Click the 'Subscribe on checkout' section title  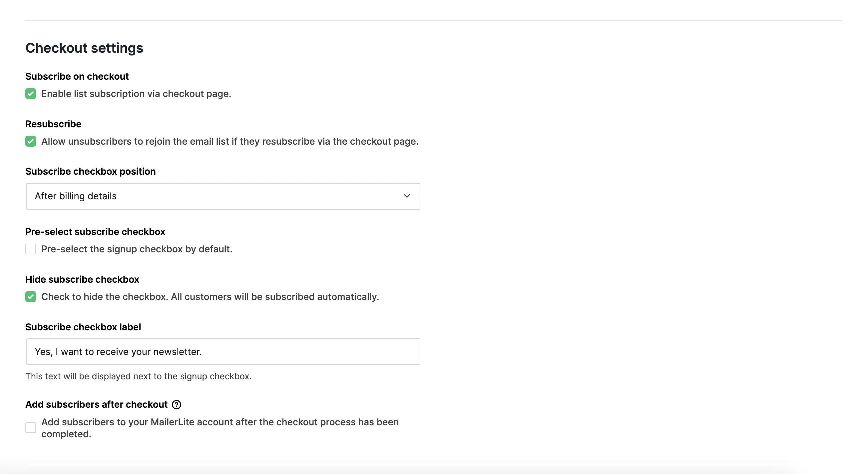pos(77,77)
